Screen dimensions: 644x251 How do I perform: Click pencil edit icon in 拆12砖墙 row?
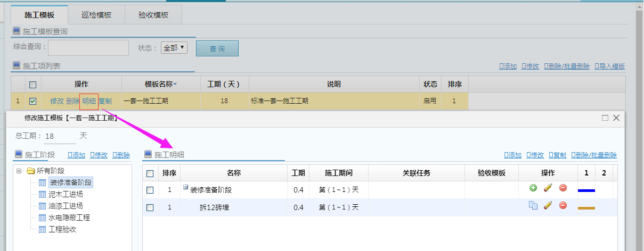[548, 206]
